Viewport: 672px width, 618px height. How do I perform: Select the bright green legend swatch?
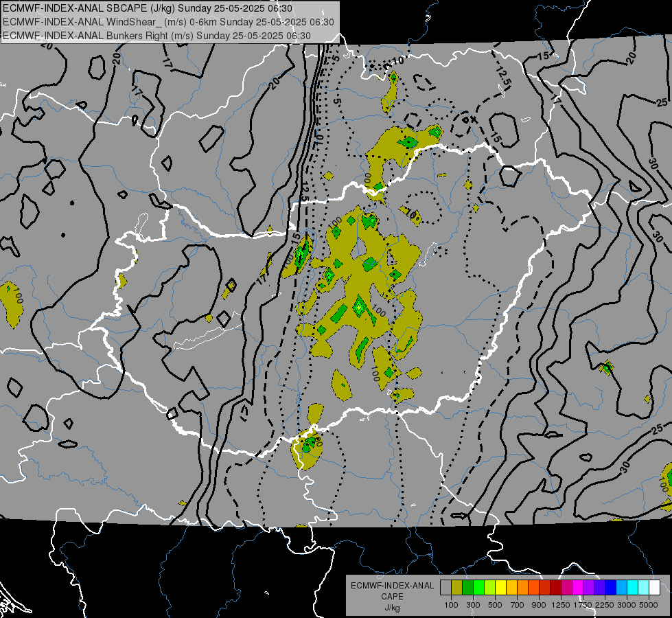click(x=478, y=587)
